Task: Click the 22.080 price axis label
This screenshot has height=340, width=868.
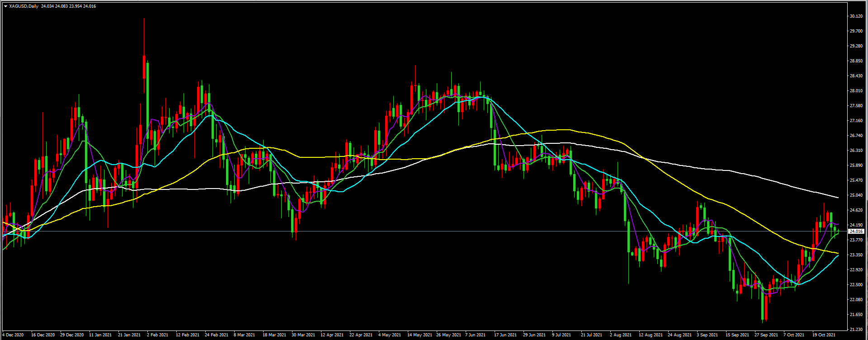Action: click(x=855, y=300)
